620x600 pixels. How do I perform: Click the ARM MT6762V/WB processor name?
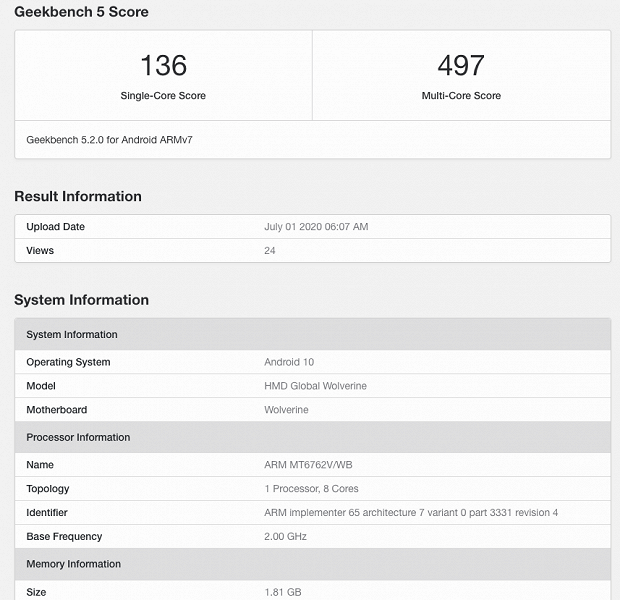tap(307, 465)
